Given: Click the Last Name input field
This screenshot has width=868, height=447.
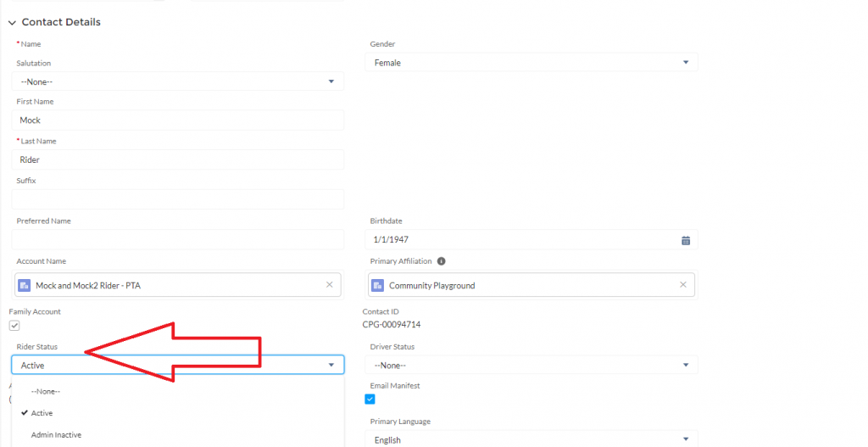Looking at the screenshot, I should coord(177,159).
